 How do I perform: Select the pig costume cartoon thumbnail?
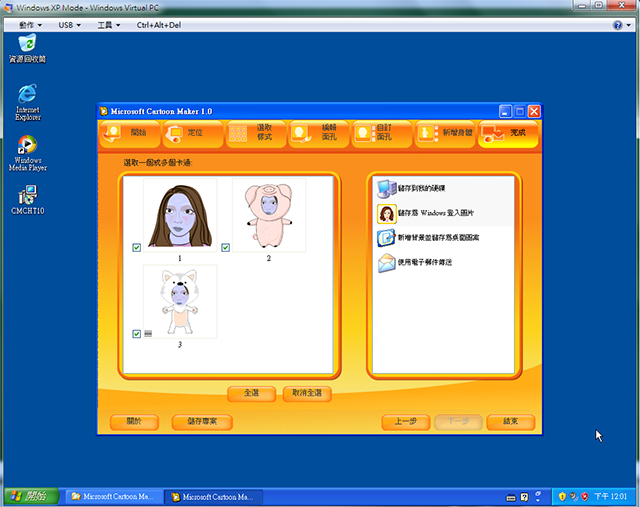269,215
